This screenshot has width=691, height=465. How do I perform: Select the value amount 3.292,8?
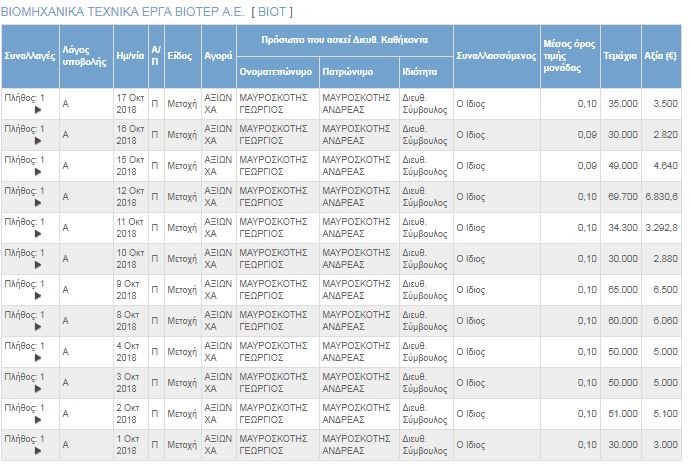click(x=661, y=228)
